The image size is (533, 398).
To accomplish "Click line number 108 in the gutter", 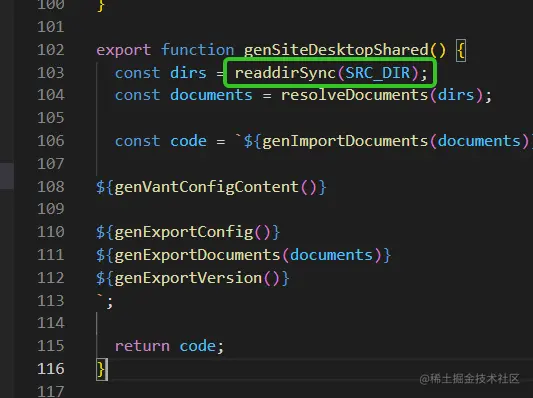I will point(51,187).
